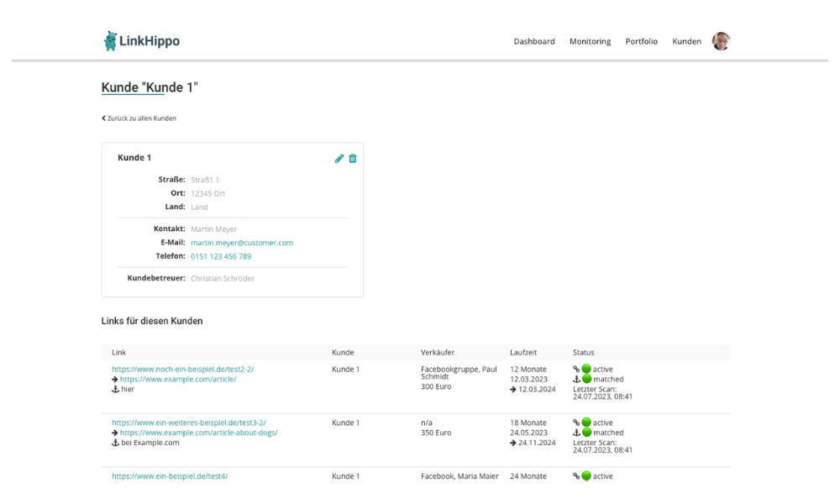This screenshot has height=504, width=840.
Task: Click 'Zurück zu allen Kunden' back link
Action: tap(139, 118)
